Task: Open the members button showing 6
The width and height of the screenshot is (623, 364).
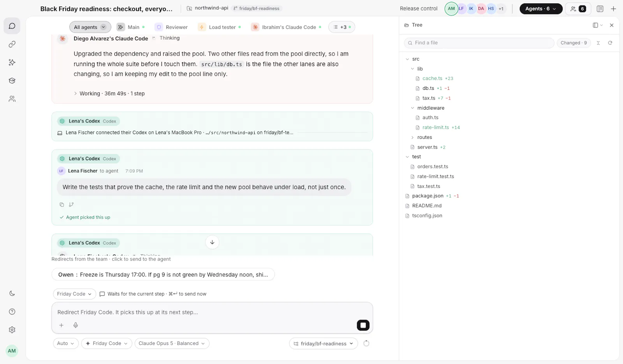Action: [578, 9]
